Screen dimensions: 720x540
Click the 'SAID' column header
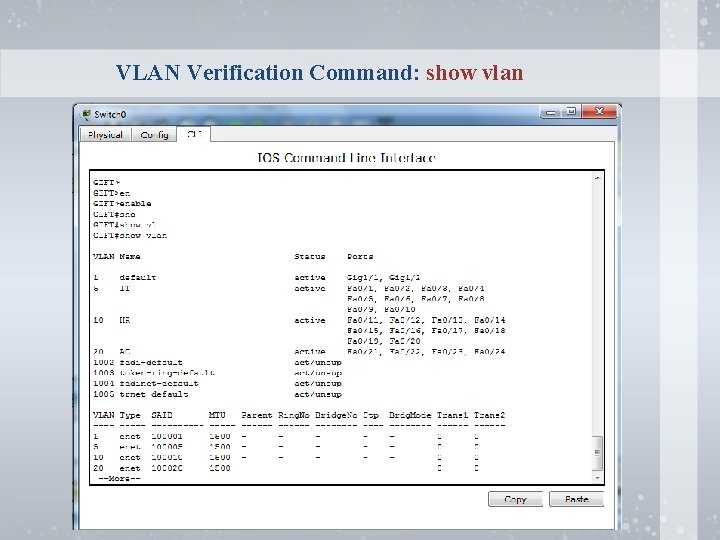(x=162, y=415)
